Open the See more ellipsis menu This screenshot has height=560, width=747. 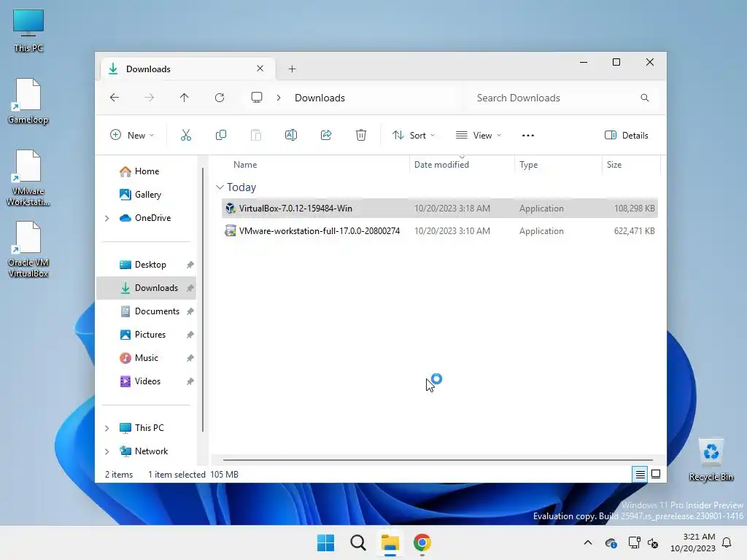click(528, 135)
